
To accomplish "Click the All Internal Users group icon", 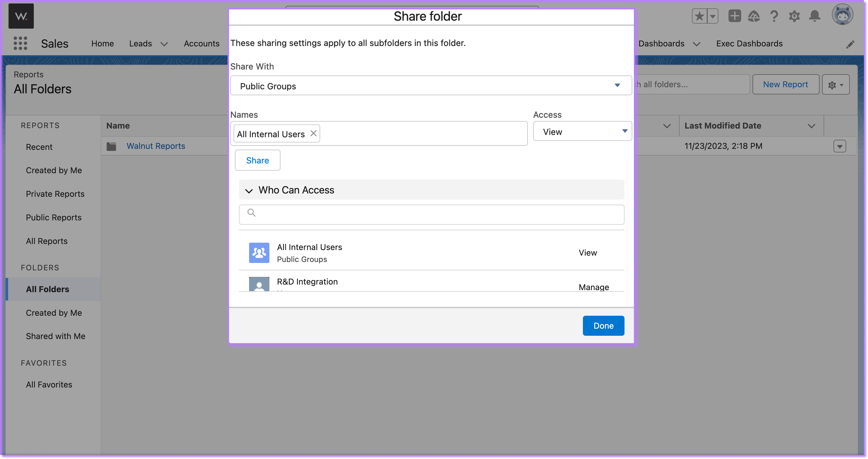I will tap(259, 253).
